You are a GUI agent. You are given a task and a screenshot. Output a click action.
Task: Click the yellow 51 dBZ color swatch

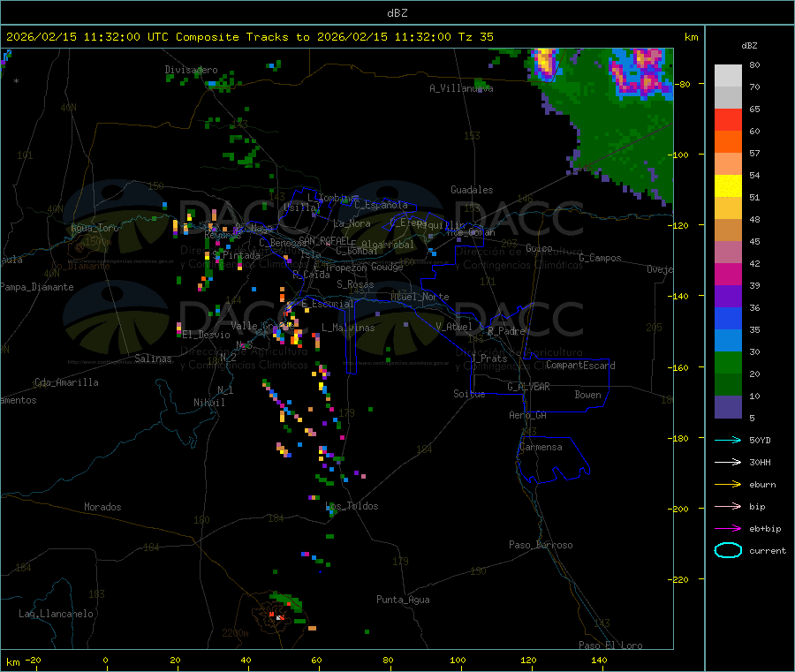(728, 186)
